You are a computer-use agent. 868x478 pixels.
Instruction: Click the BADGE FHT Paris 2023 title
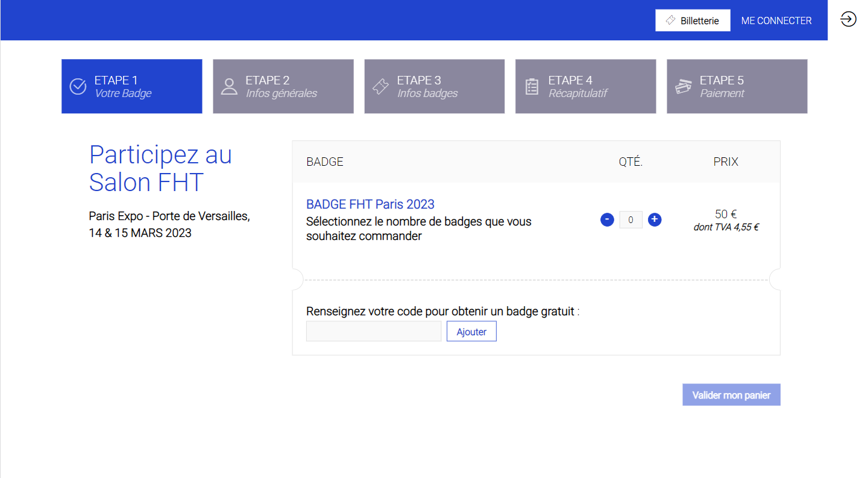[x=370, y=204]
